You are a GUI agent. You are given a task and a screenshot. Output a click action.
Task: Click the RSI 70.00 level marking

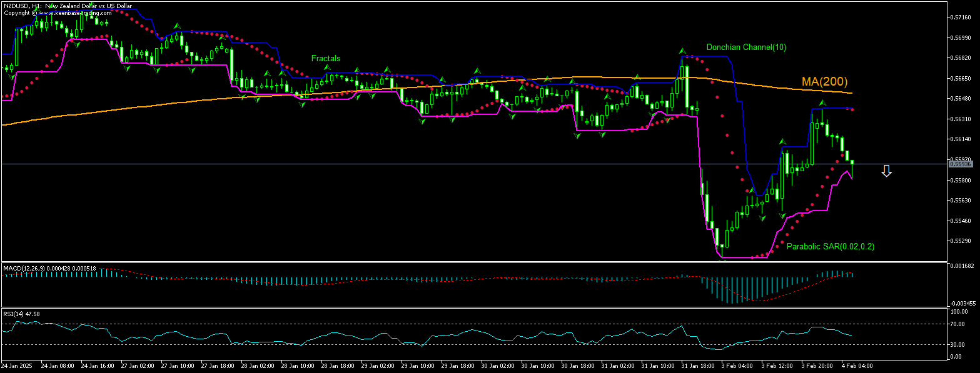tap(959, 324)
